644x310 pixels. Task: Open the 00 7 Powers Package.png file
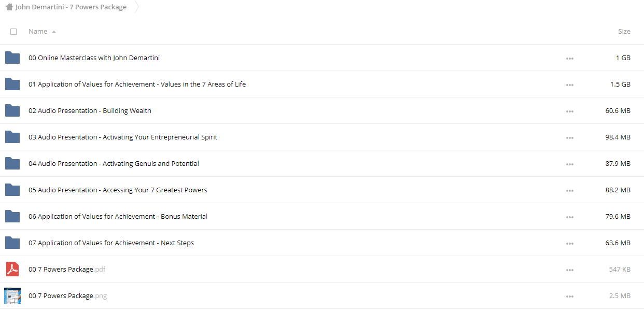click(x=67, y=295)
